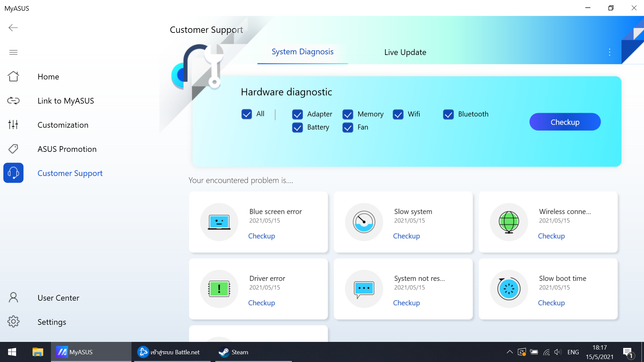This screenshot has width=644, height=362.
Task: Click the Driver error chip icon
Action: point(219,289)
